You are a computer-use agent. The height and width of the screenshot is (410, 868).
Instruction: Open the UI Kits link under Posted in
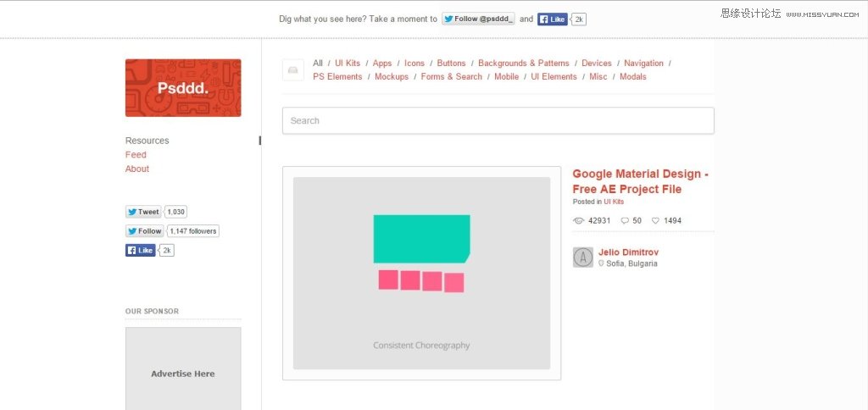click(x=614, y=202)
